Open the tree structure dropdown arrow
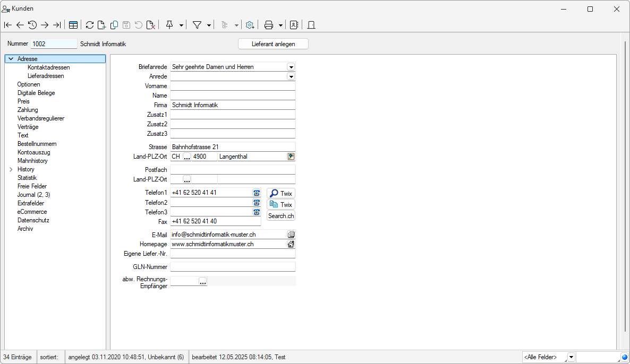630x364 pixels. tap(237, 25)
